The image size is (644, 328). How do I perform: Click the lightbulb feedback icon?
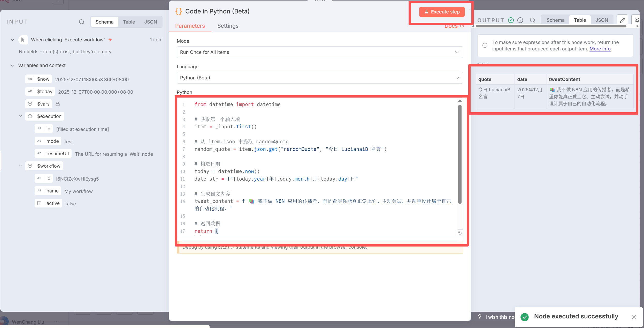pos(480,317)
